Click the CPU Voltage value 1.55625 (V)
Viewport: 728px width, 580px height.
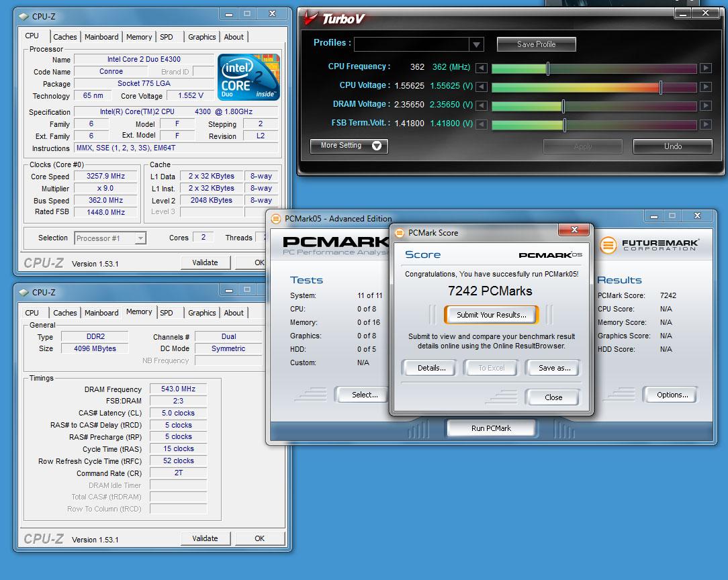pos(451,86)
